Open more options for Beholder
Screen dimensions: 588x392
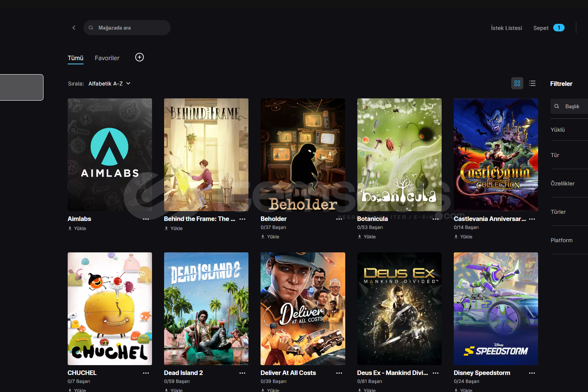coord(339,219)
